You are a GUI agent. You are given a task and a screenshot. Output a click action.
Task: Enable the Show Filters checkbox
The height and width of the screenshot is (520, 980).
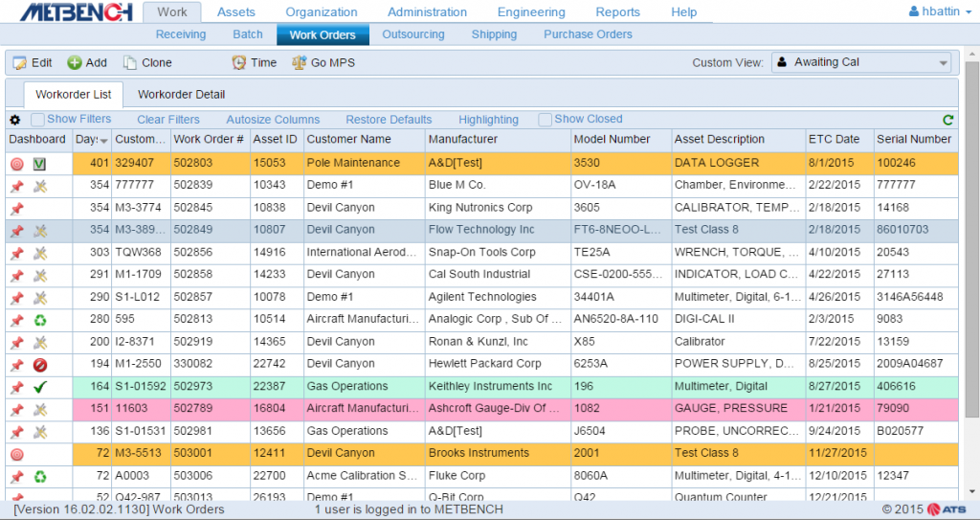(x=37, y=120)
